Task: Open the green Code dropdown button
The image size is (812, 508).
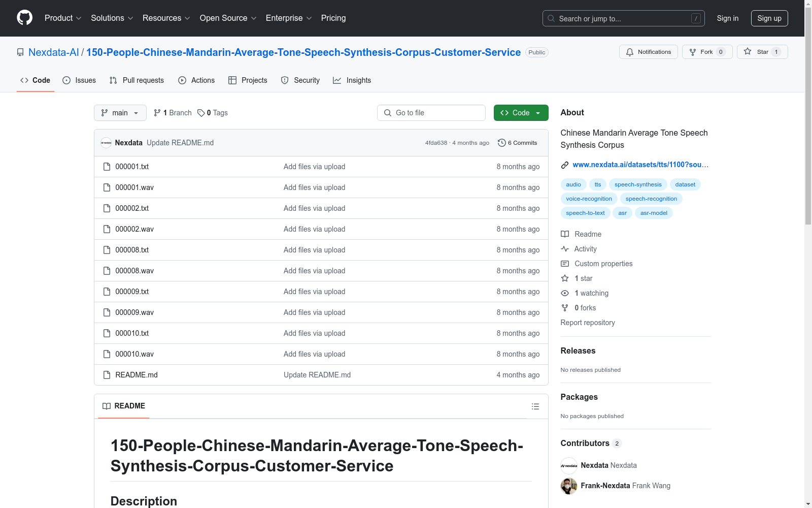Action: (521, 113)
